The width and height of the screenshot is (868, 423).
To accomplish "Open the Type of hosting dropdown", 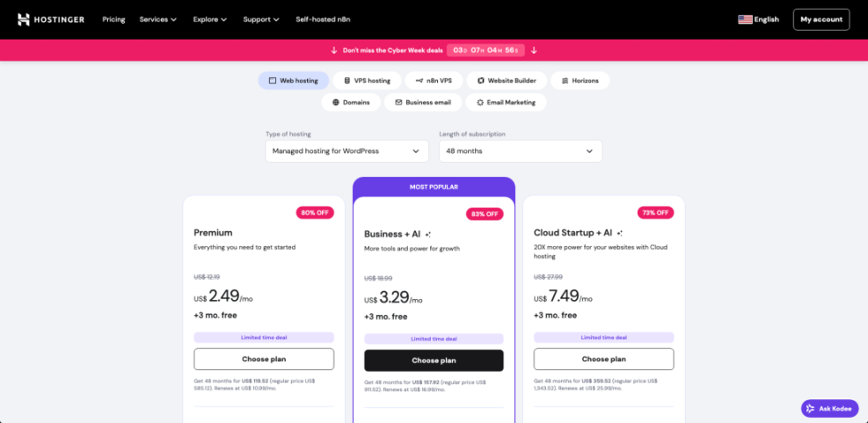I will pyautogui.click(x=347, y=151).
